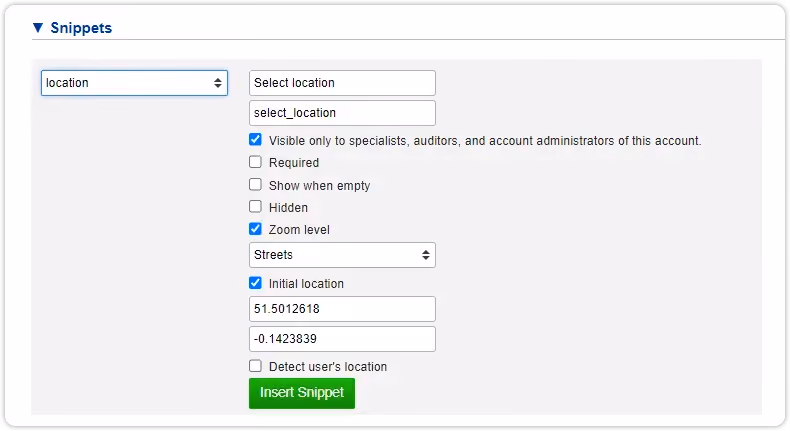Focus the latitude field showing 51.5012618
790x431 pixels.
coord(342,309)
